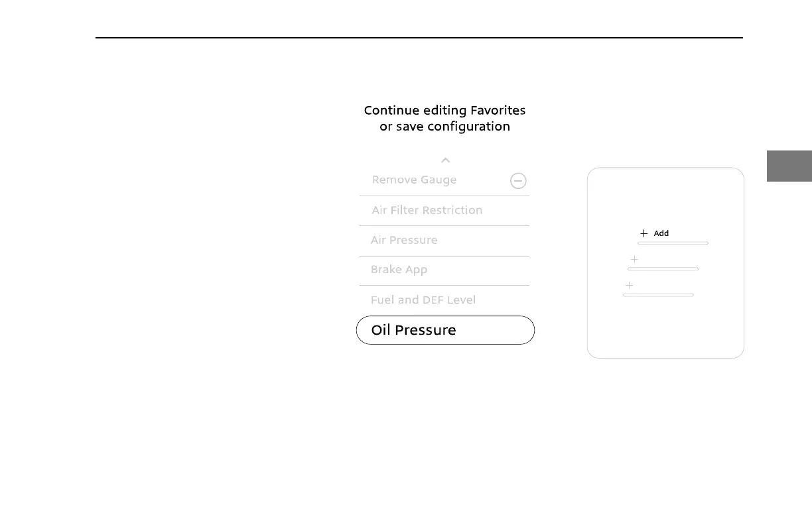Click the gray tab on the right edge

click(x=789, y=166)
